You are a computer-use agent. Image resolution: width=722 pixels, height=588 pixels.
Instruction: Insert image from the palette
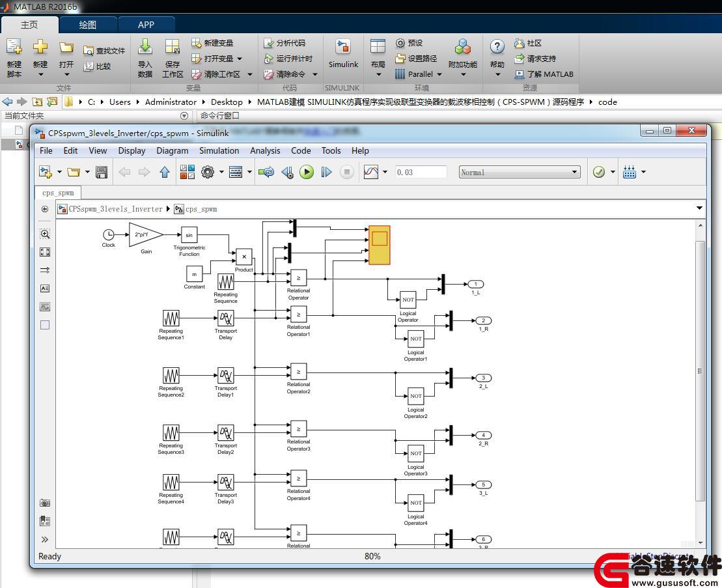pos(45,307)
